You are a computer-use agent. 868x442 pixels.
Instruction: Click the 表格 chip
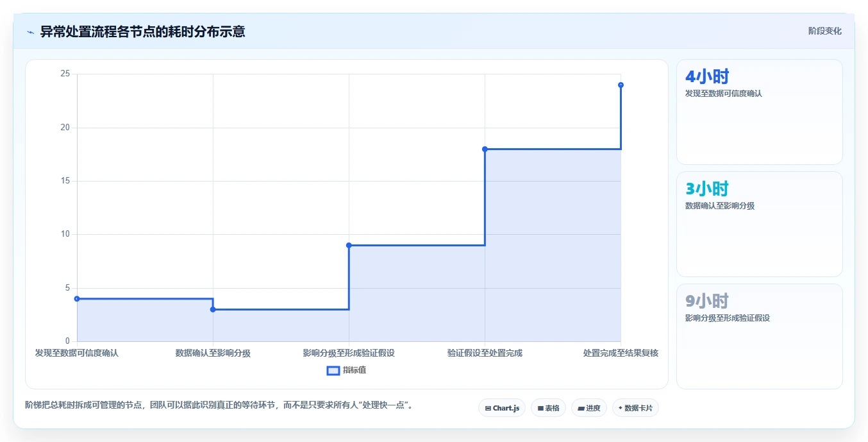tap(548, 408)
